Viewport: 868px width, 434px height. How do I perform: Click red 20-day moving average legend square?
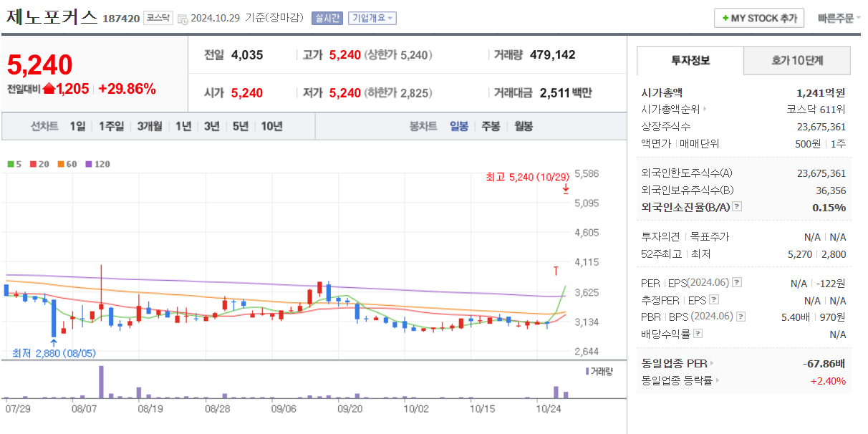pyautogui.click(x=32, y=164)
